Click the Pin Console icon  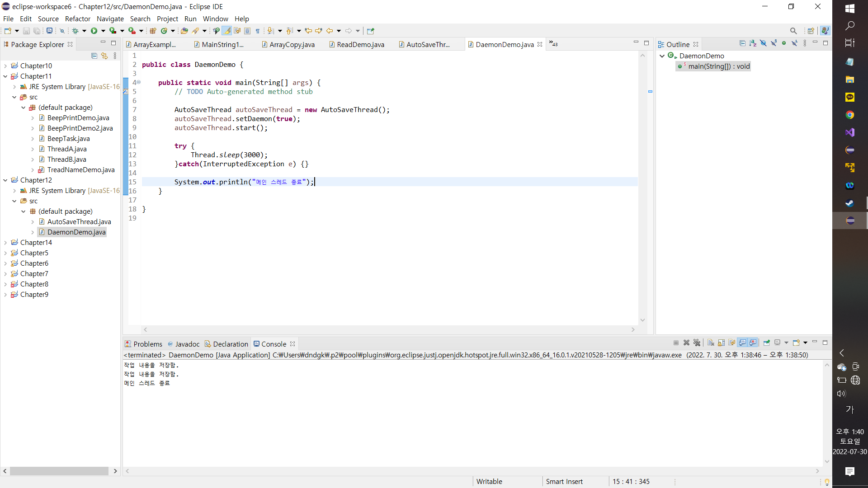point(766,343)
